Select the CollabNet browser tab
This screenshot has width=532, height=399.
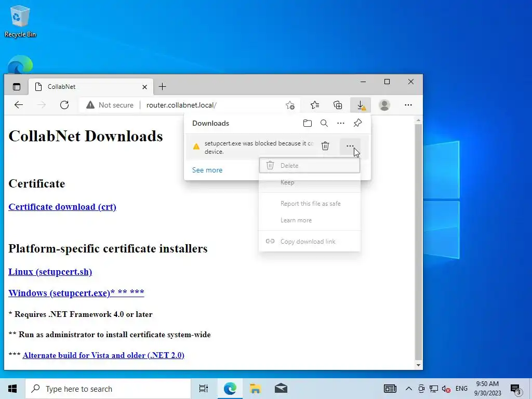[x=91, y=87]
